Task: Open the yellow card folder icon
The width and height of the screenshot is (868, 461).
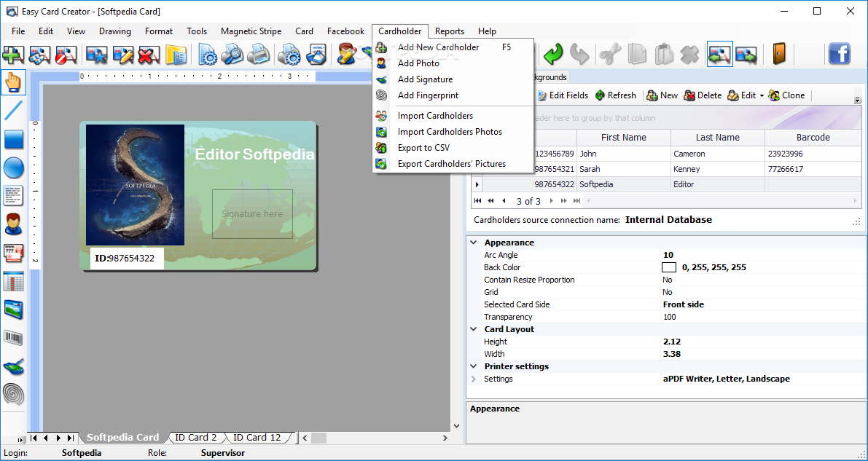Action: point(176,54)
